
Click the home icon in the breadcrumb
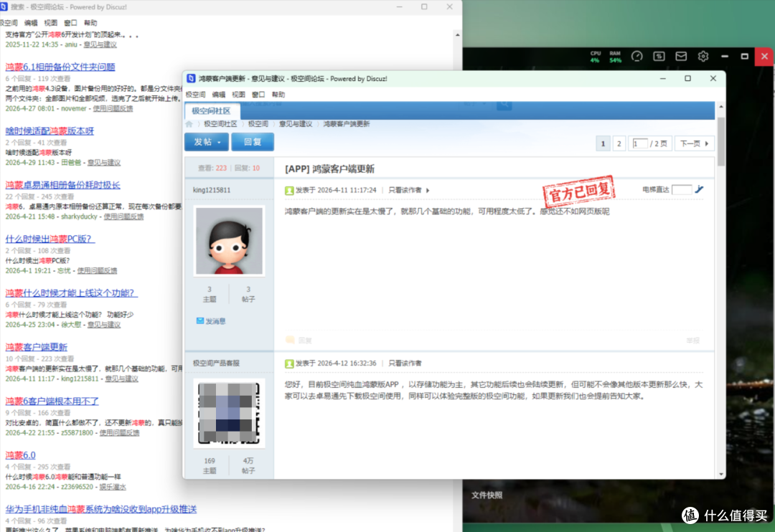click(189, 124)
